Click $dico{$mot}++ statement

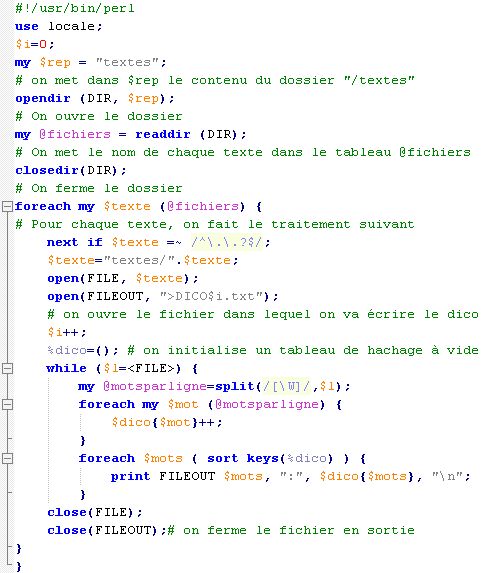point(167,422)
